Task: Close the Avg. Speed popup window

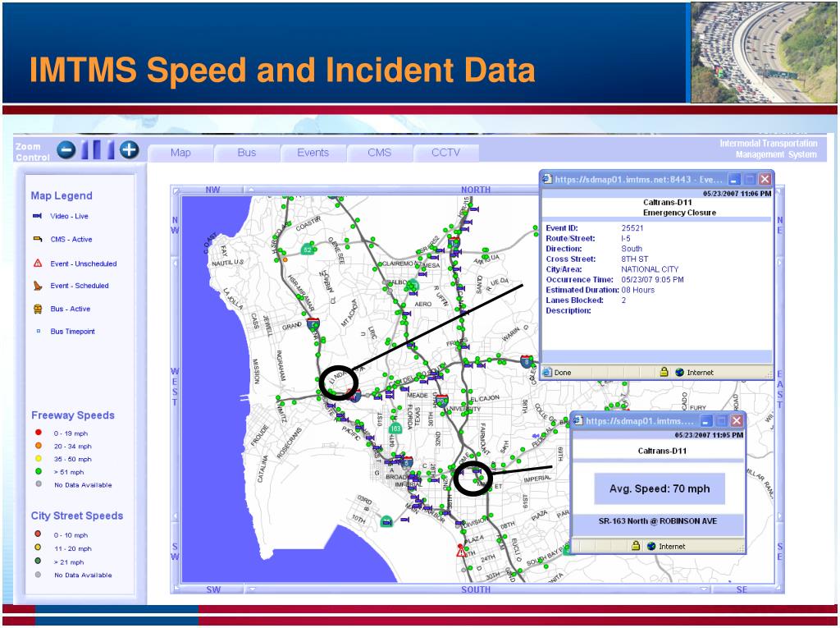Action: coord(737,420)
